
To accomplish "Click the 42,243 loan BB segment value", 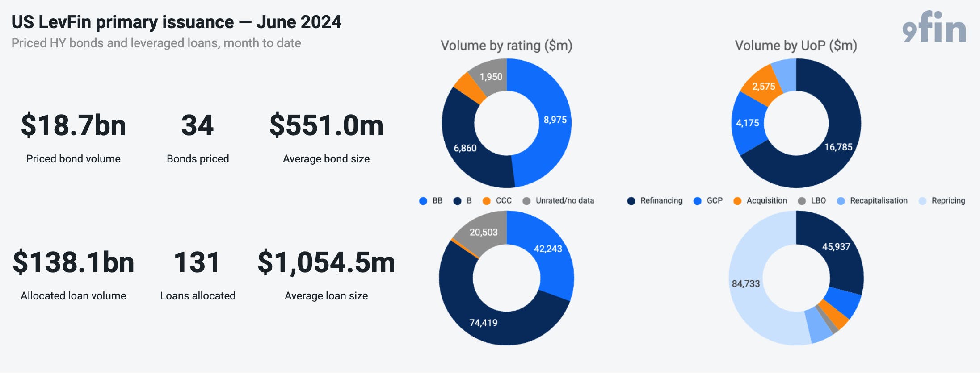I will point(548,249).
